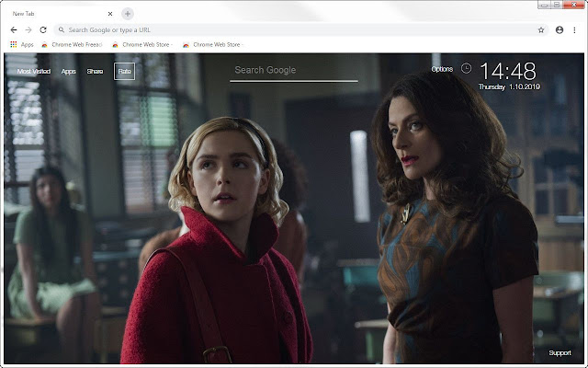Click the browser forward arrow

tap(28, 29)
